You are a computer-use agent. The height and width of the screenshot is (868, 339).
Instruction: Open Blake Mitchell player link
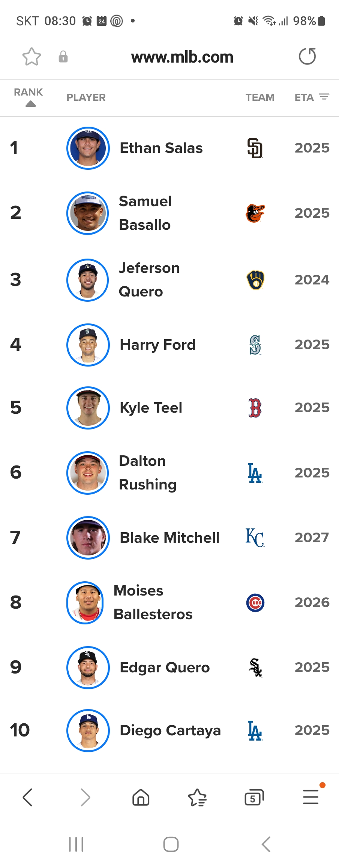[169, 538]
